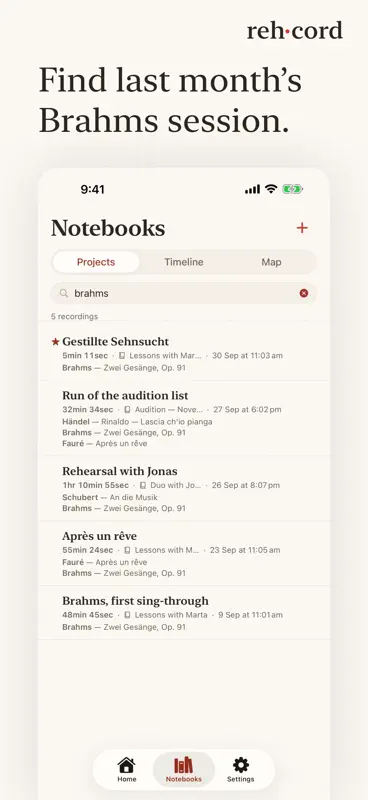Image resolution: width=368 pixels, height=800 pixels.
Task: Toggle star on Gestillte Sehnsucht
Action: [56, 341]
